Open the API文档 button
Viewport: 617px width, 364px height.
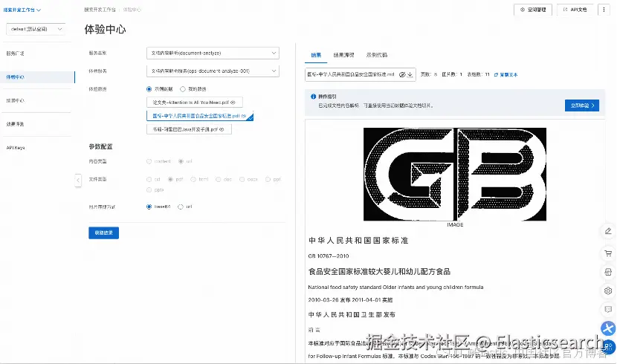(x=575, y=10)
